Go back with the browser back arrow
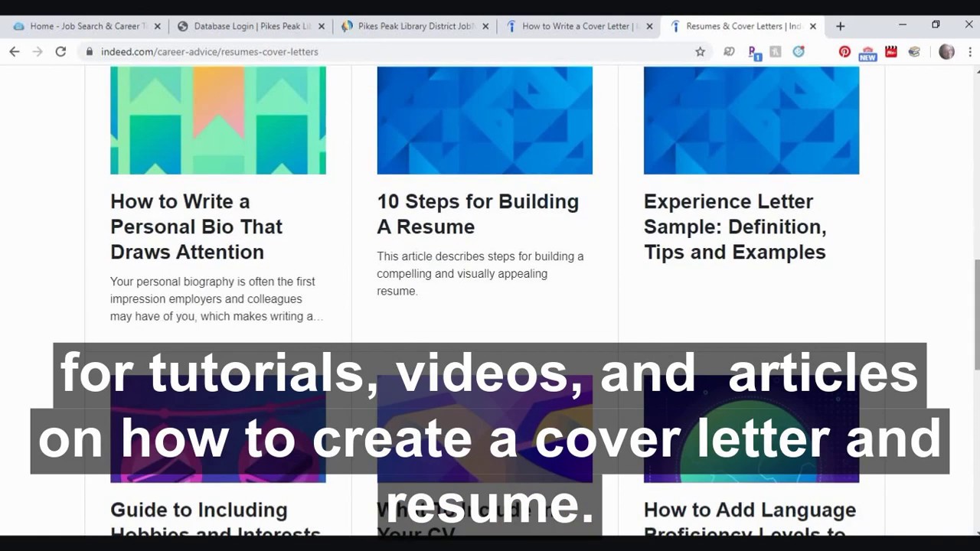The width and height of the screenshot is (980, 551). (14, 51)
